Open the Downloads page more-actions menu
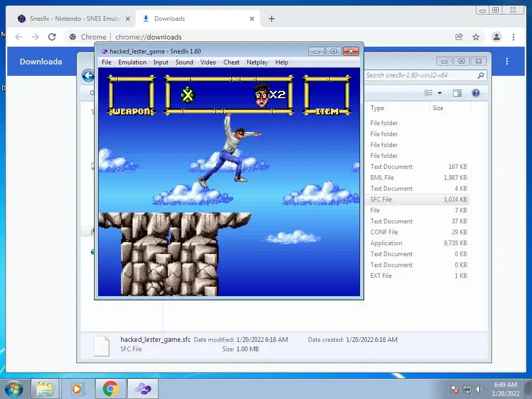 pos(507,61)
